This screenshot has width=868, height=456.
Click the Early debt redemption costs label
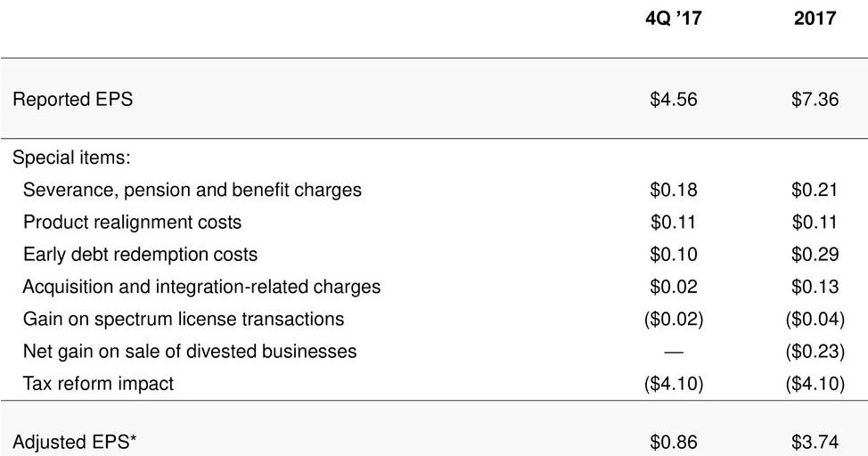[x=140, y=255]
